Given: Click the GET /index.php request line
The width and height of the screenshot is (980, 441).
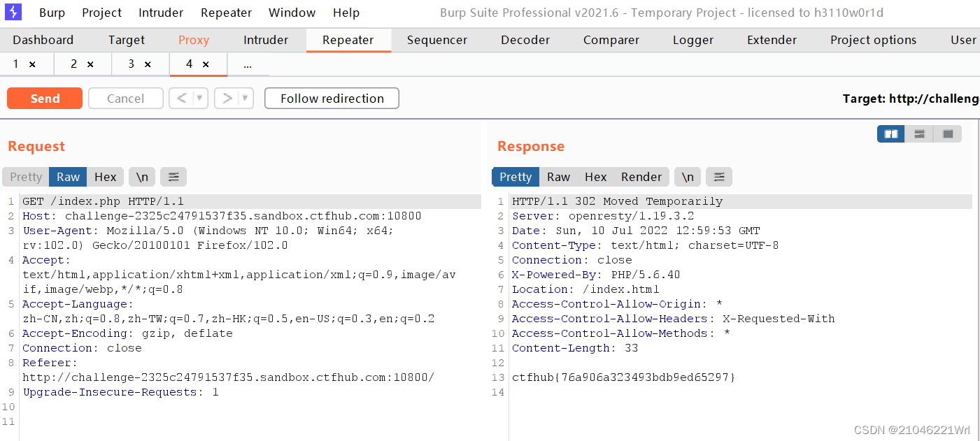Looking at the screenshot, I should pyautogui.click(x=104, y=201).
